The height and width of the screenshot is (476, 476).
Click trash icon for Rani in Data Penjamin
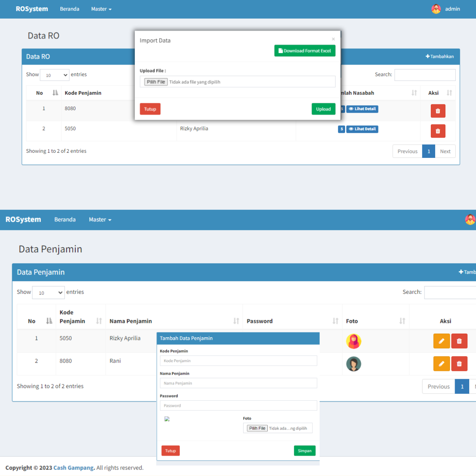tap(459, 364)
